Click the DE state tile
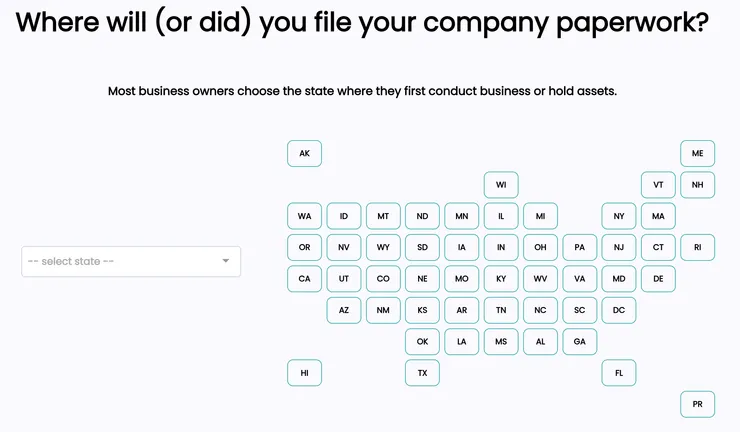The width and height of the screenshot is (740, 432). (x=658, y=279)
